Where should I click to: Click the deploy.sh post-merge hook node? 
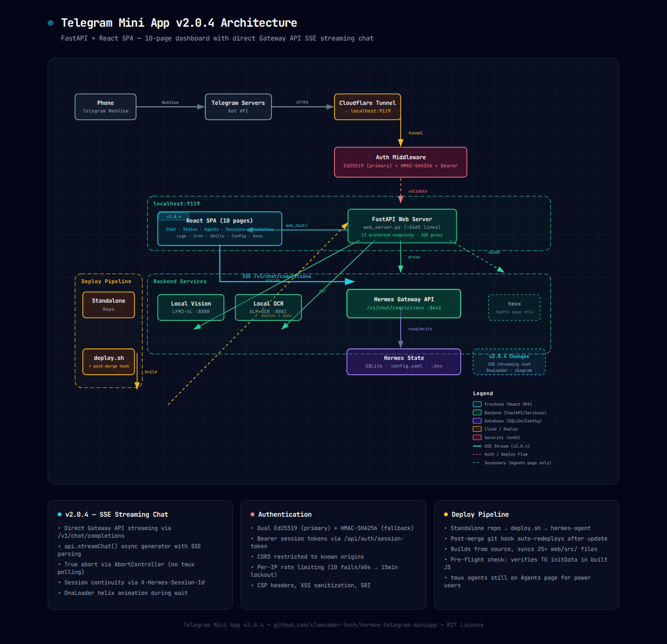click(109, 362)
